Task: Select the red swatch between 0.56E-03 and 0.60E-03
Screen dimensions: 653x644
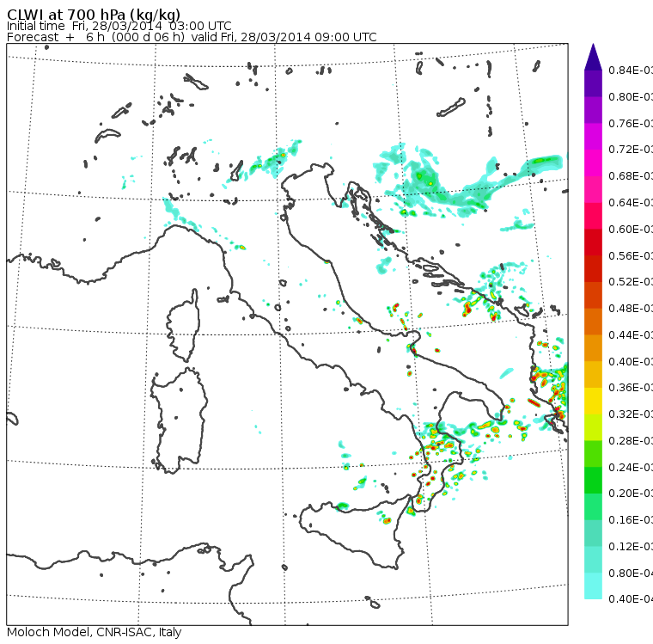Action: click(x=593, y=242)
